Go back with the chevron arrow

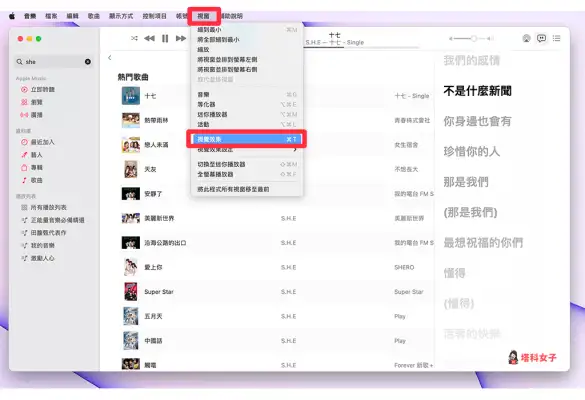110,57
